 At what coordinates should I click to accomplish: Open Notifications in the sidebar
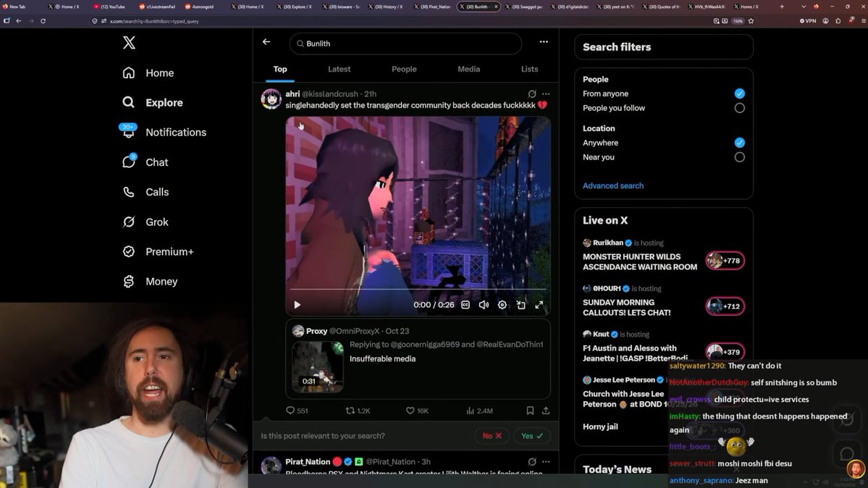click(x=164, y=132)
